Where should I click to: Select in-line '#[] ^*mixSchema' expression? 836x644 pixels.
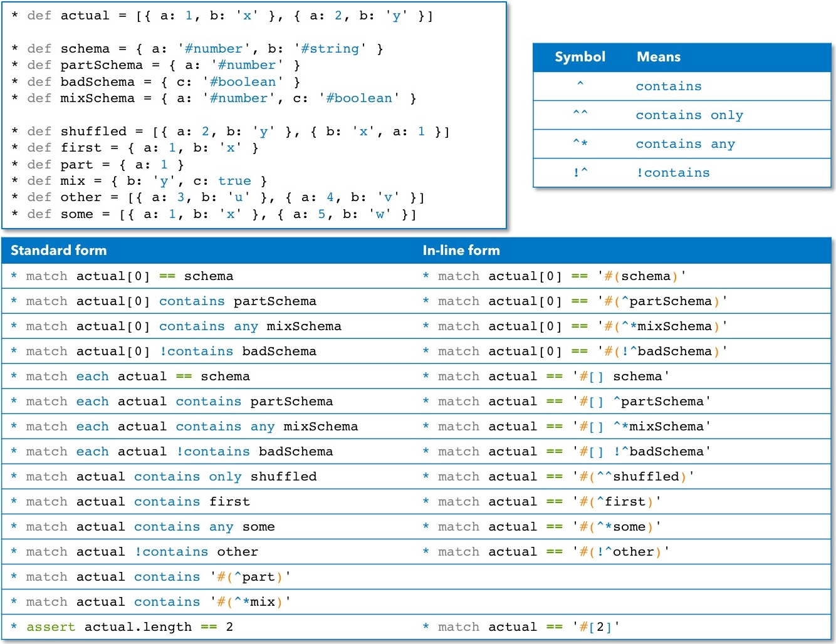point(642,427)
